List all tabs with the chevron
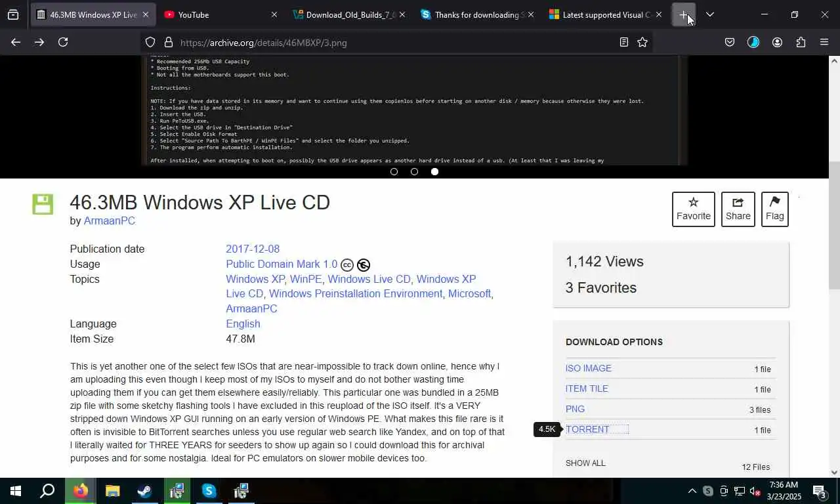This screenshot has width=840, height=504. coord(709,14)
